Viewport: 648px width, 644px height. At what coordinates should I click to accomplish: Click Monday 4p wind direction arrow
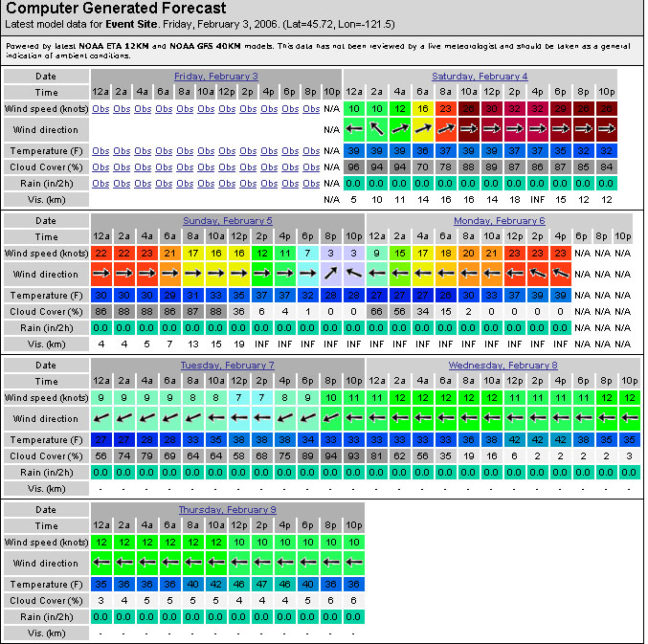click(x=561, y=274)
